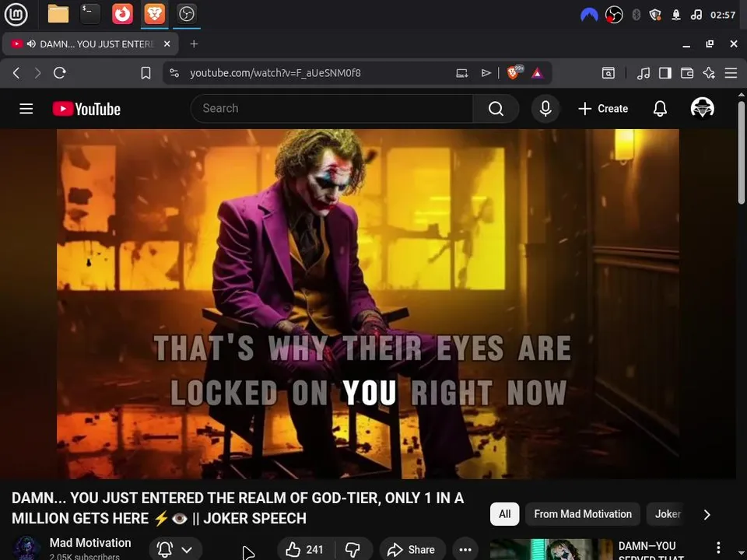Install the app using address bar icon
This screenshot has height=560, width=747.
click(x=461, y=73)
